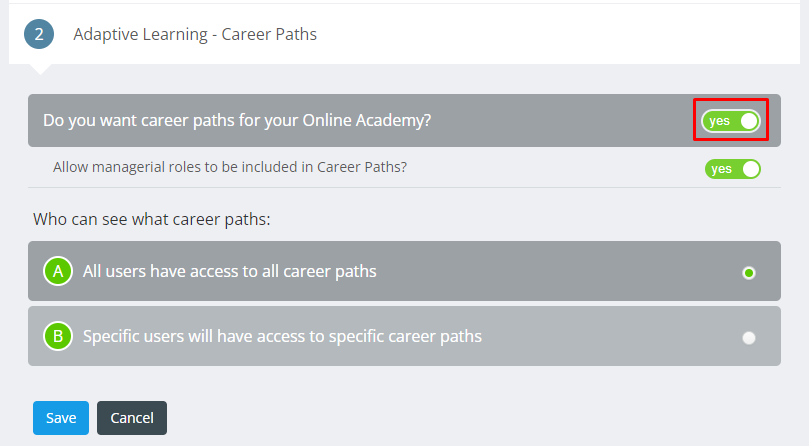The width and height of the screenshot is (809, 446).
Task: Click 'All users have access to all career paths' text
Action: [x=230, y=271]
